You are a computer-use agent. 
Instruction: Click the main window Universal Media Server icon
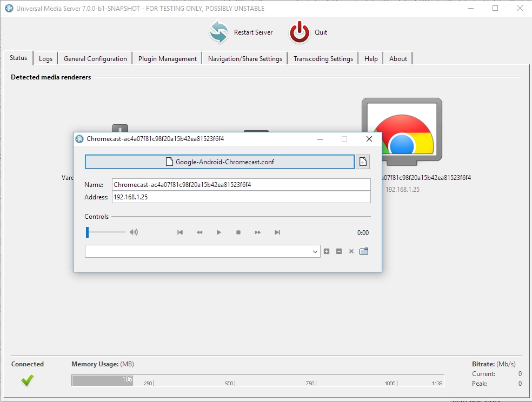[9, 8]
